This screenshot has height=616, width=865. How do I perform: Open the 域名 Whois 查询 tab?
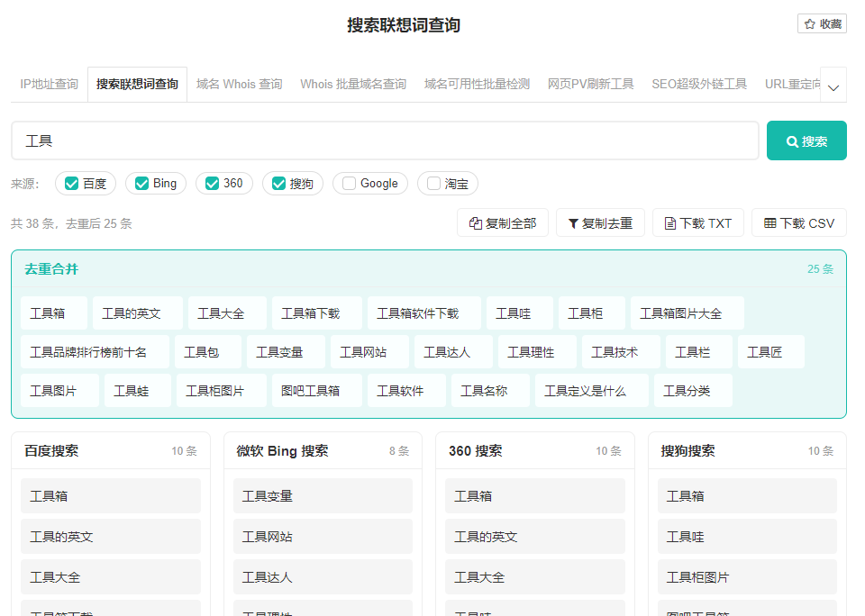tap(240, 84)
